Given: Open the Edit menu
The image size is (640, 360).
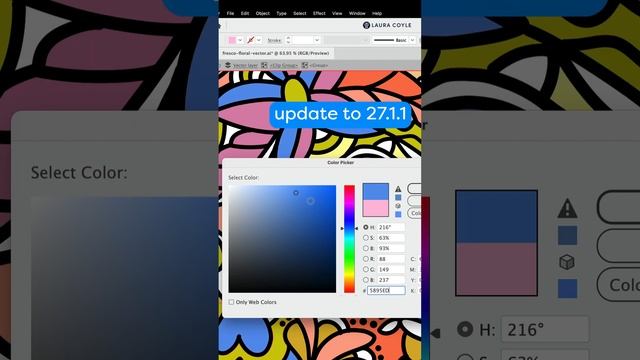Looking at the screenshot, I should (x=245, y=13).
